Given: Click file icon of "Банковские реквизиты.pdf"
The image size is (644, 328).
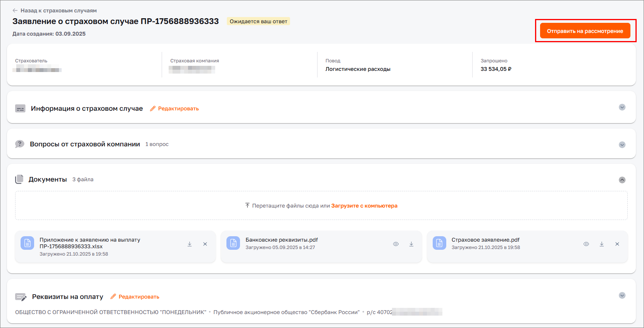Looking at the screenshot, I should (233, 243).
